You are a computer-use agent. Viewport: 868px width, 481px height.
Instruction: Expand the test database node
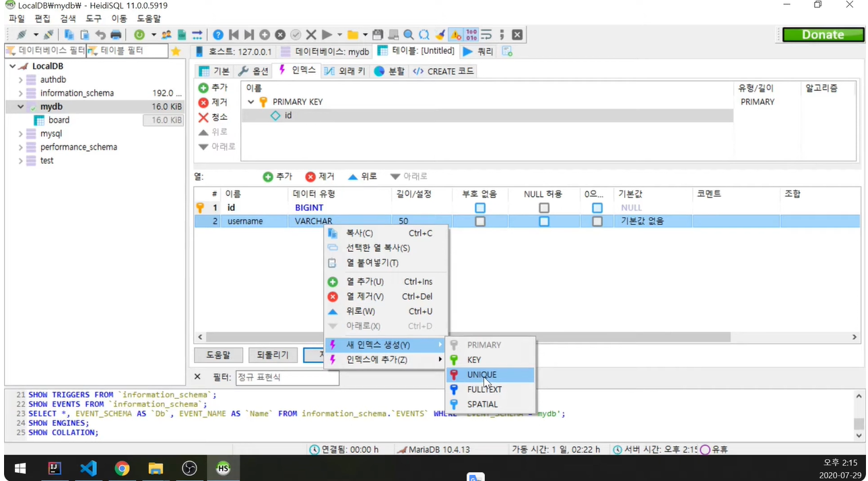coord(21,160)
